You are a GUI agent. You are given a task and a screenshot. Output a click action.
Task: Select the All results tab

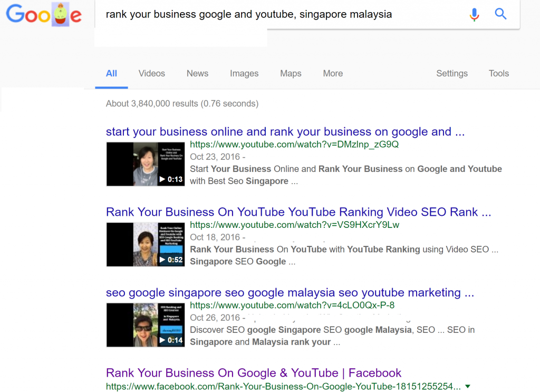111,73
